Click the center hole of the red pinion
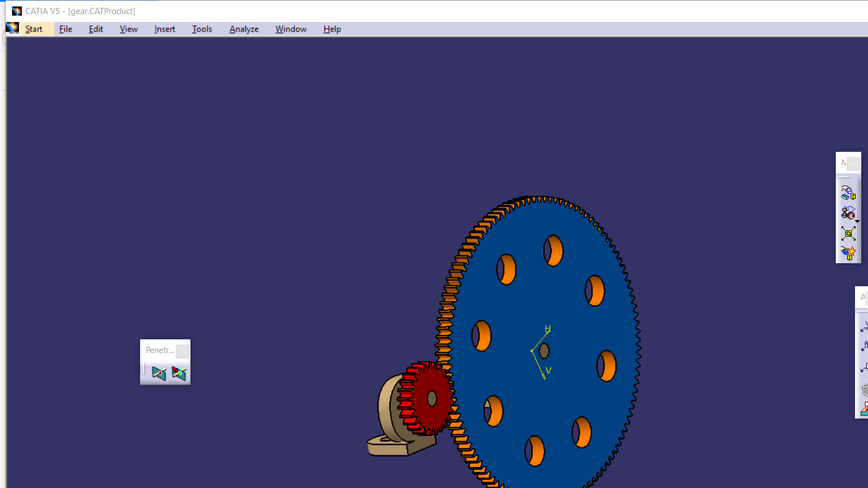This screenshot has width=868, height=488. click(x=432, y=399)
